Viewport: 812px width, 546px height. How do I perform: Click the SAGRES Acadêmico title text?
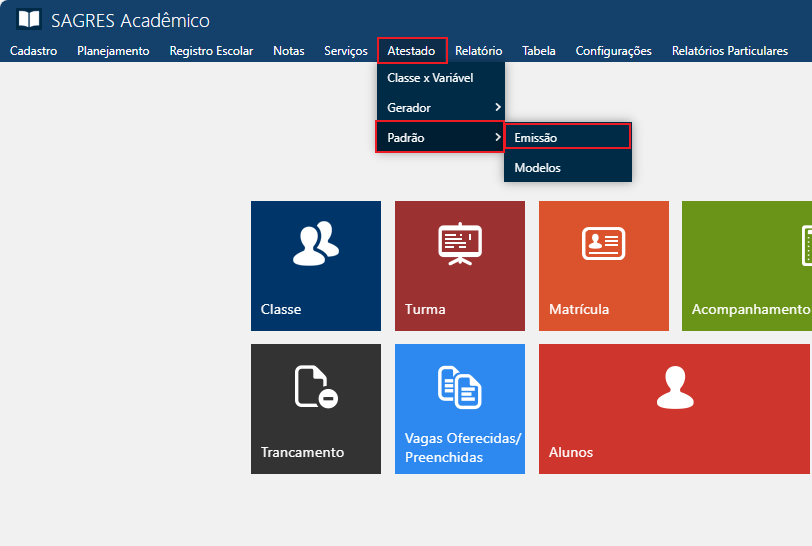click(130, 21)
